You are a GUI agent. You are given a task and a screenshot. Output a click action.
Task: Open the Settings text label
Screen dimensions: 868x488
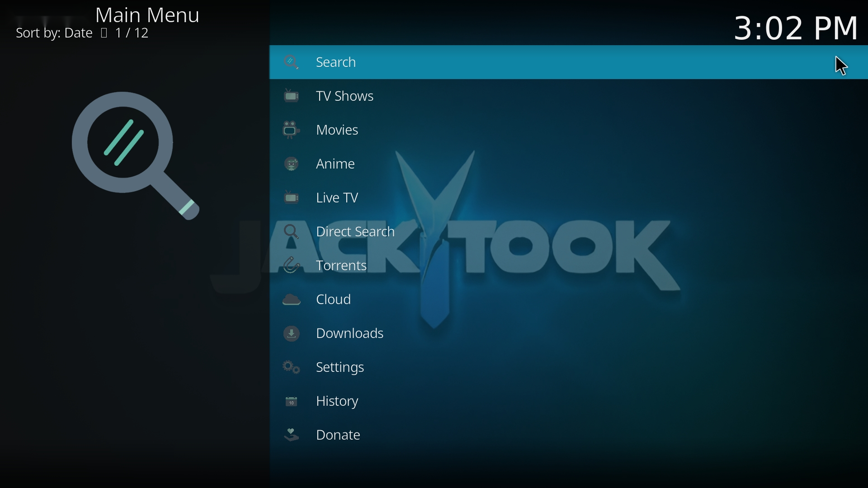[341, 368]
